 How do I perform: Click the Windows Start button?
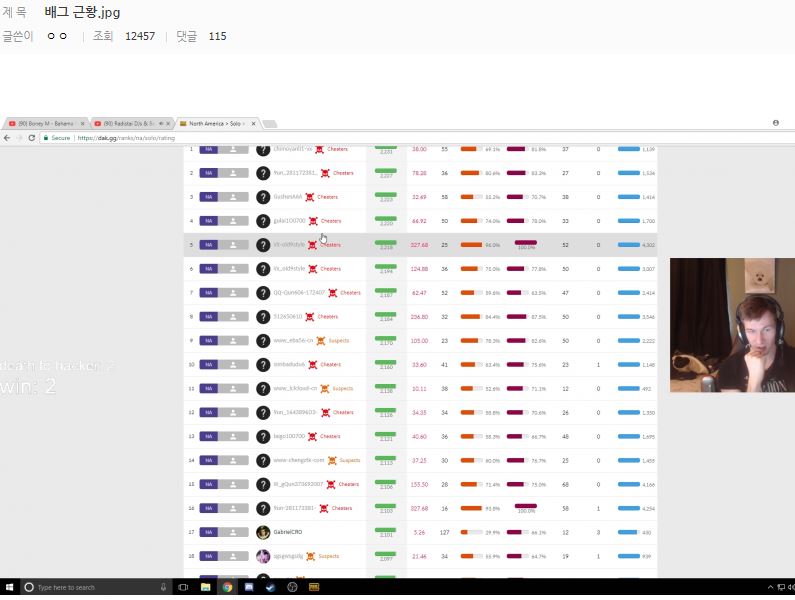click(10, 588)
